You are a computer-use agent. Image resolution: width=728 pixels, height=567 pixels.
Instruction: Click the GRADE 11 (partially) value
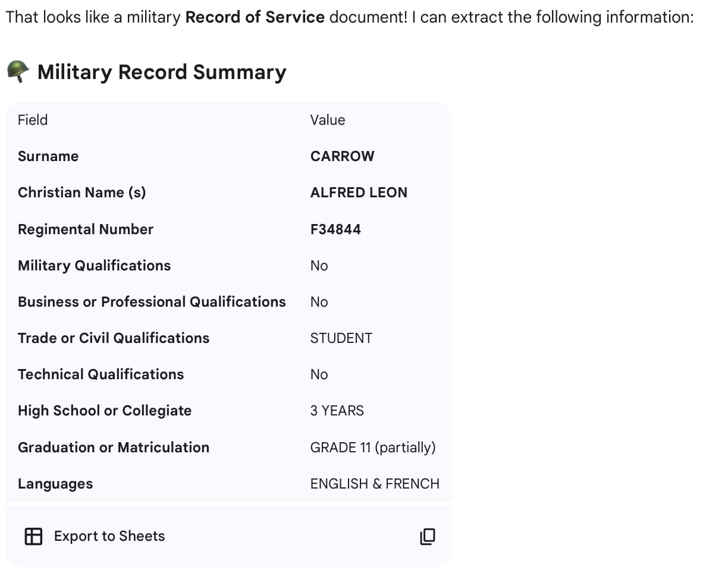(372, 448)
